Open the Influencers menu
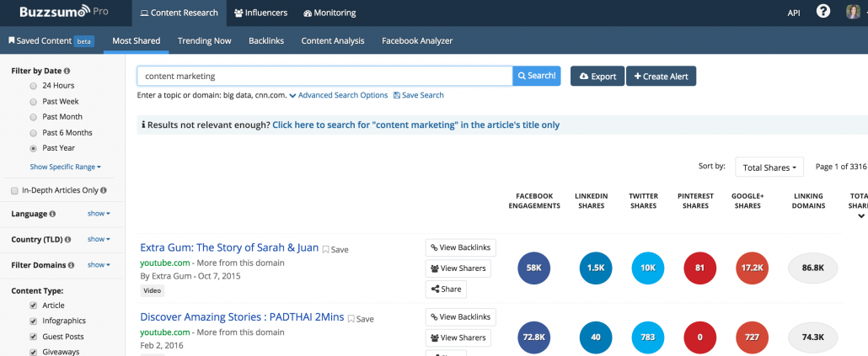The image size is (868, 356). tap(260, 13)
